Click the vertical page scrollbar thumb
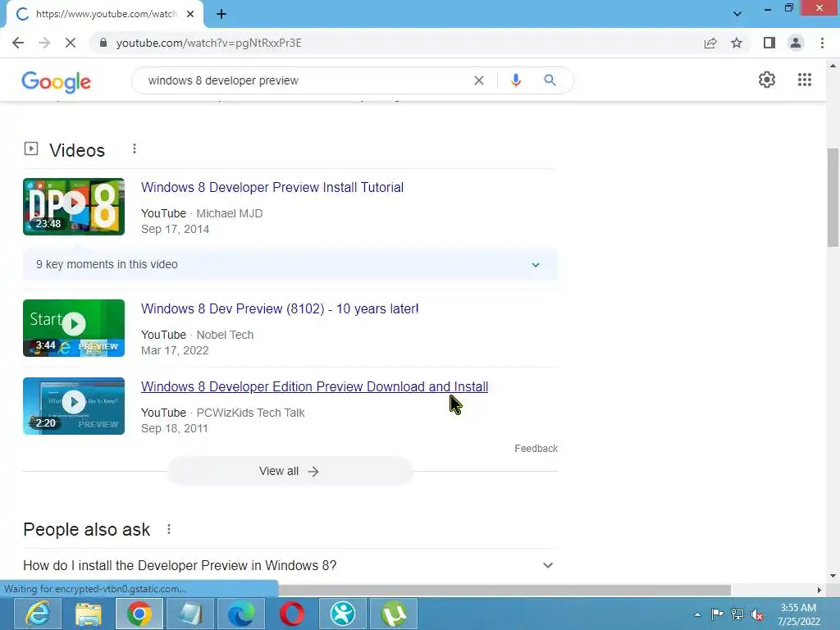 [833, 197]
